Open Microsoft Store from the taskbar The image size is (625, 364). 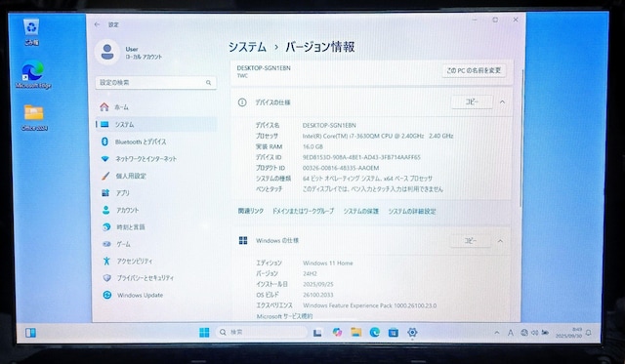[394, 333]
